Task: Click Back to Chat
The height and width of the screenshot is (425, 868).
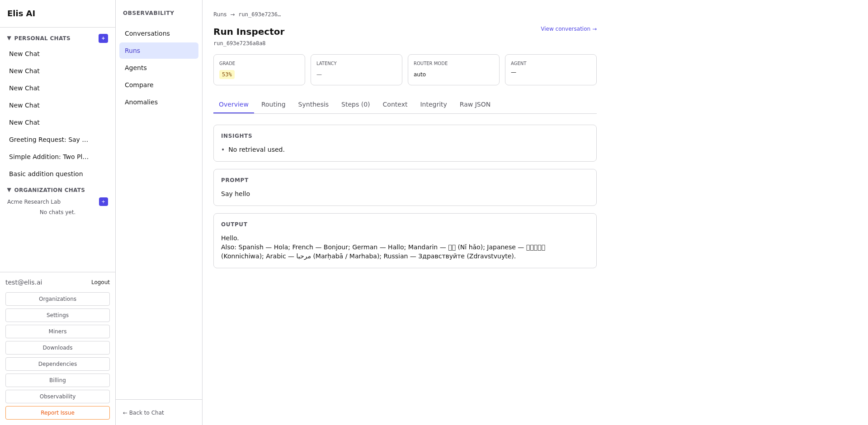Action: coord(143,412)
